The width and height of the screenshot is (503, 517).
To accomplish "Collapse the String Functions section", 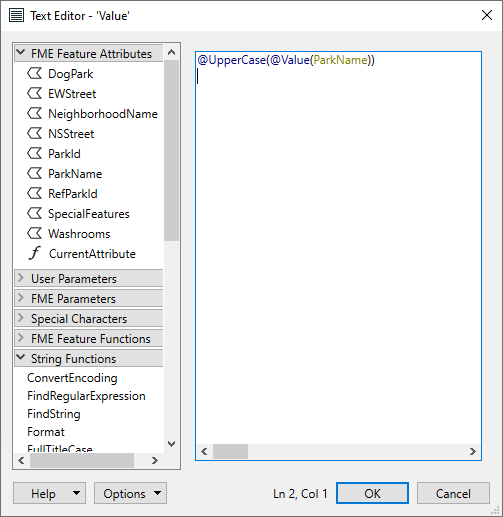I will pyautogui.click(x=21, y=357).
